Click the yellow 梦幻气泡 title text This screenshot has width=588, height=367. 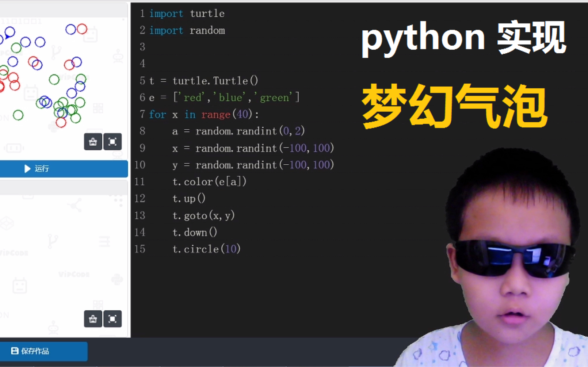pos(454,106)
